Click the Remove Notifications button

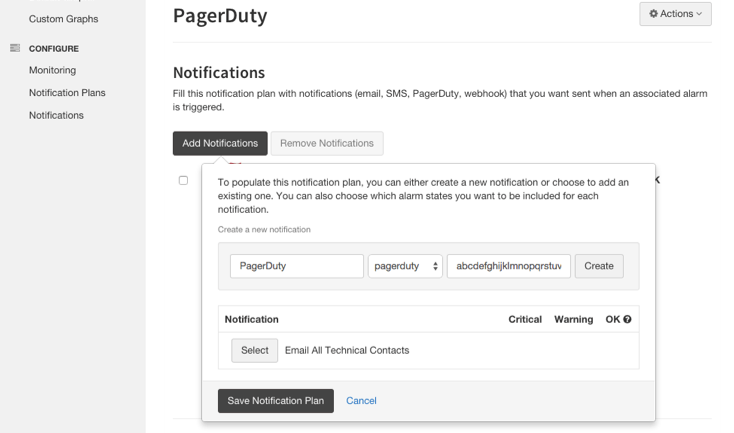click(327, 143)
